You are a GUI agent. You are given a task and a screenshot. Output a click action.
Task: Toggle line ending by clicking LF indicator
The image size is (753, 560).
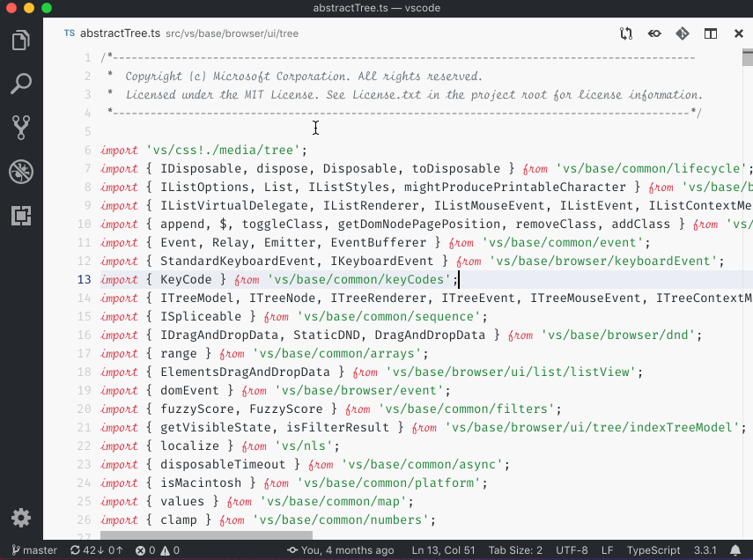click(x=606, y=549)
